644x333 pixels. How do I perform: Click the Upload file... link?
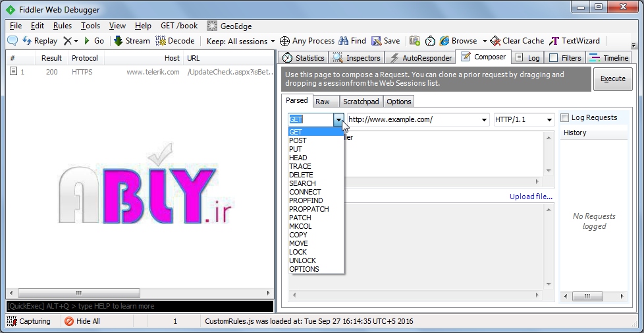point(531,197)
